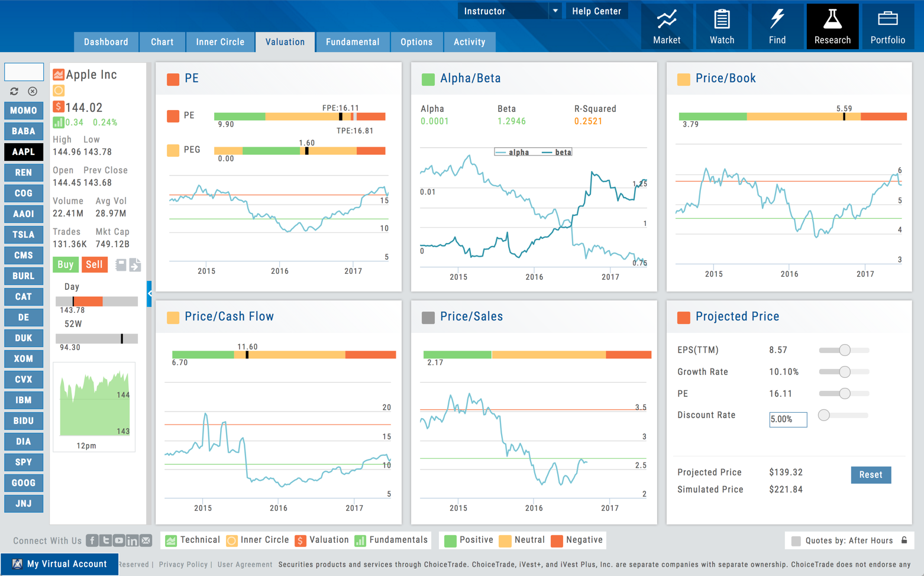Viewport: 924px width, 576px height.
Task: Select the GOOG symbol
Action: tap(24, 483)
